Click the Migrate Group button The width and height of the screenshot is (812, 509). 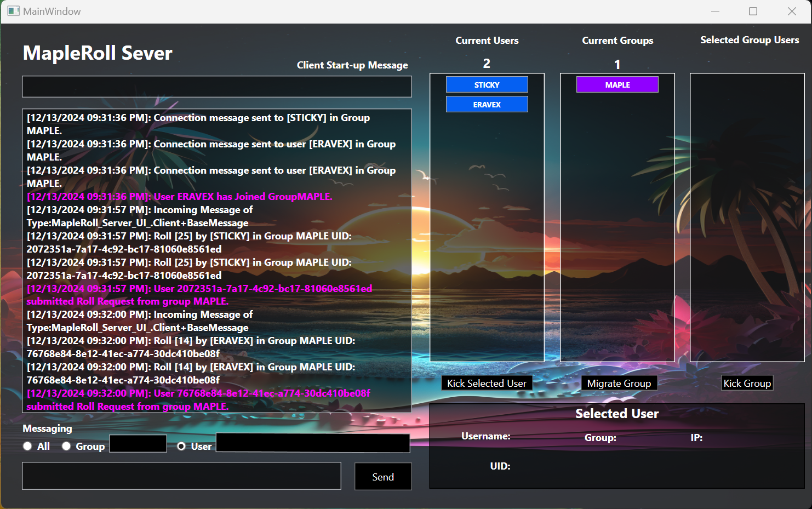coord(619,382)
